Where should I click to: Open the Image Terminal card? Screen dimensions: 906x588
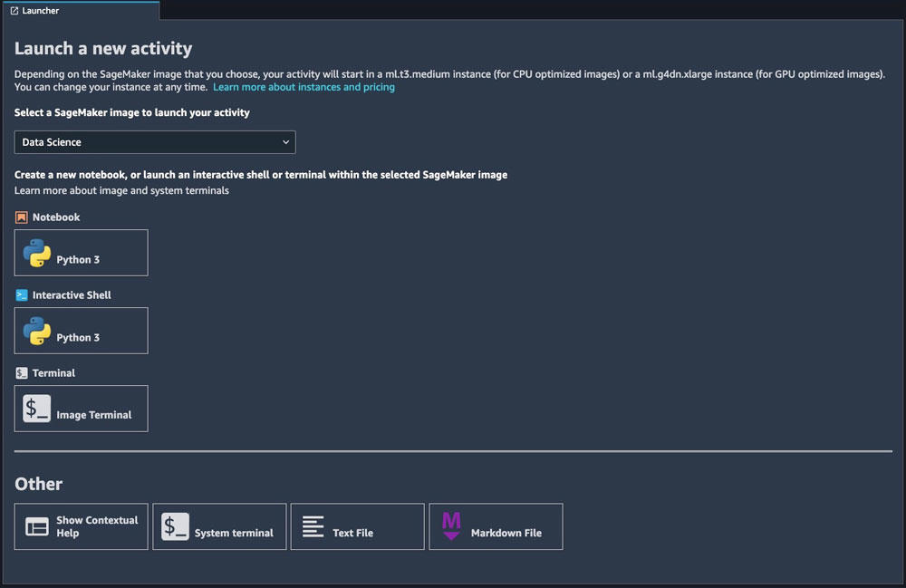(x=81, y=409)
